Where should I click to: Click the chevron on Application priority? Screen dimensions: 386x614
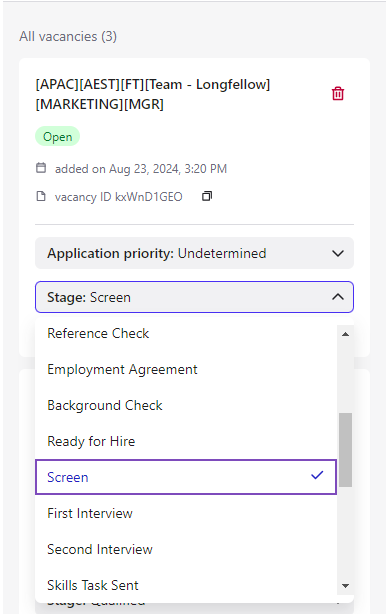338,253
